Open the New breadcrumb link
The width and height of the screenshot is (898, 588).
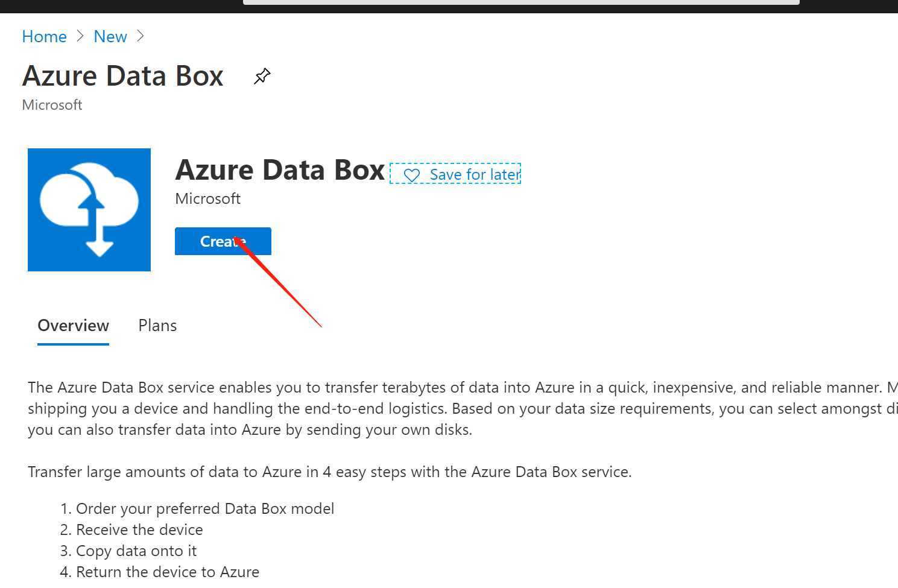click(x=110, y=36)
